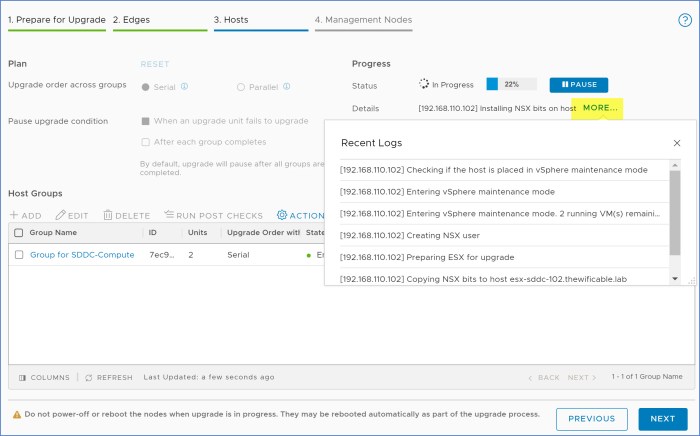Click Run Post Checks
This screenshot has height=436, width=700.
point(213,215)
